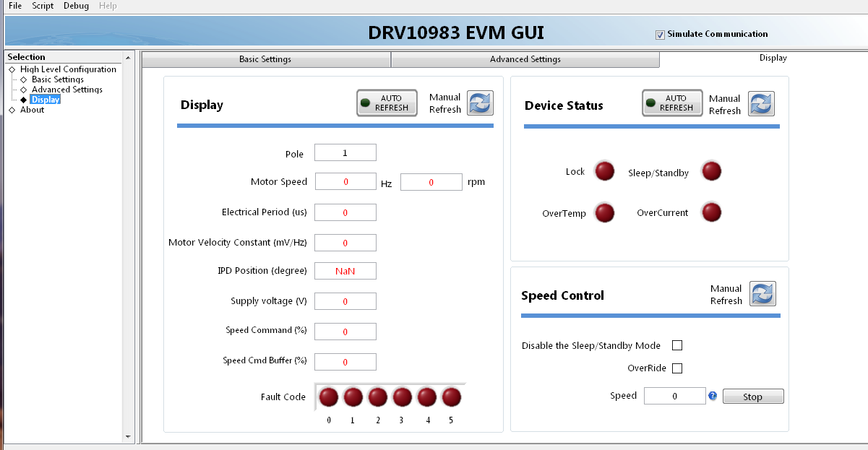Click the Selection panel header
Image resolution: width=868 pixels, height=450 pixels.
coord(64,57)
